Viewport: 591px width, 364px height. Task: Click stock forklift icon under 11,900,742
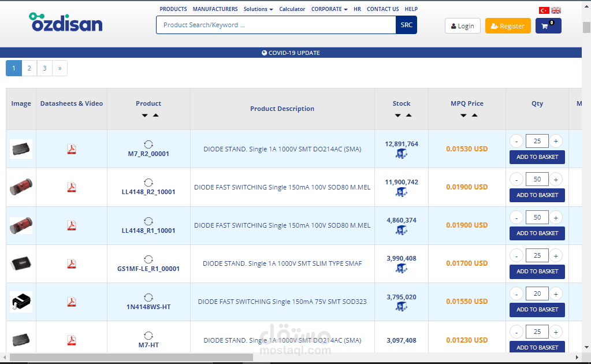point(402,192)
